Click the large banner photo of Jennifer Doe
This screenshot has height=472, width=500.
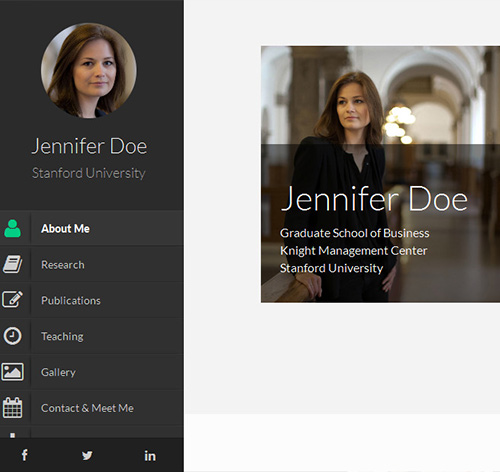[x=380, y=174]
